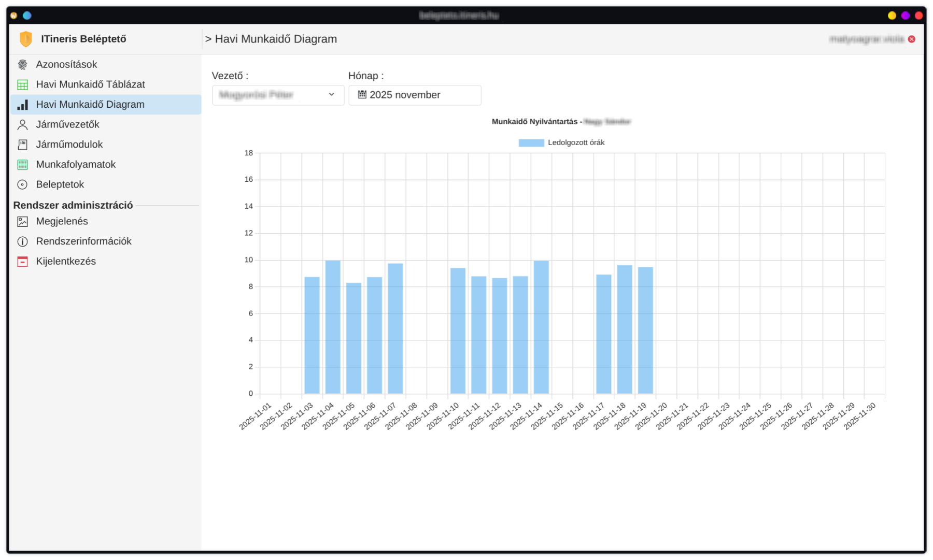Open the Munkafolyamatok menu item
The image size is (933, 560).
click(x=76, y=165)
